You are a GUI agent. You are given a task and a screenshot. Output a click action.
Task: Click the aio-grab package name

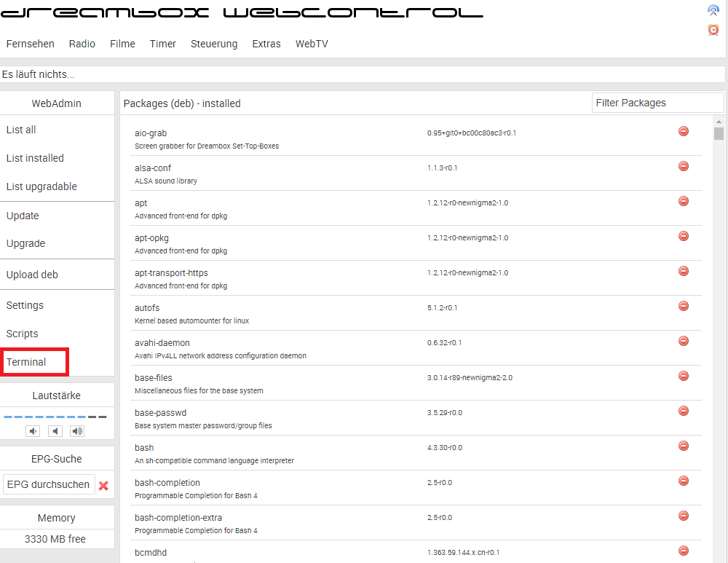(151, 133)
